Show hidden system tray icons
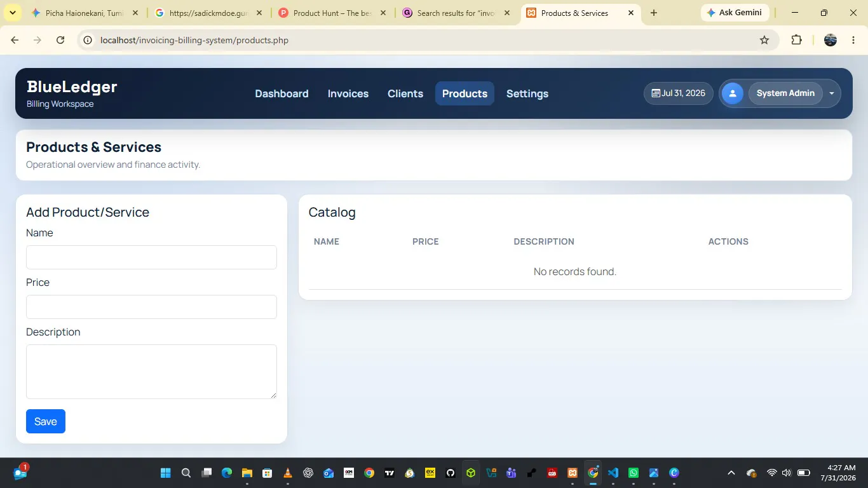This screenshot has width=868, height=488. [x=731, y=473]
